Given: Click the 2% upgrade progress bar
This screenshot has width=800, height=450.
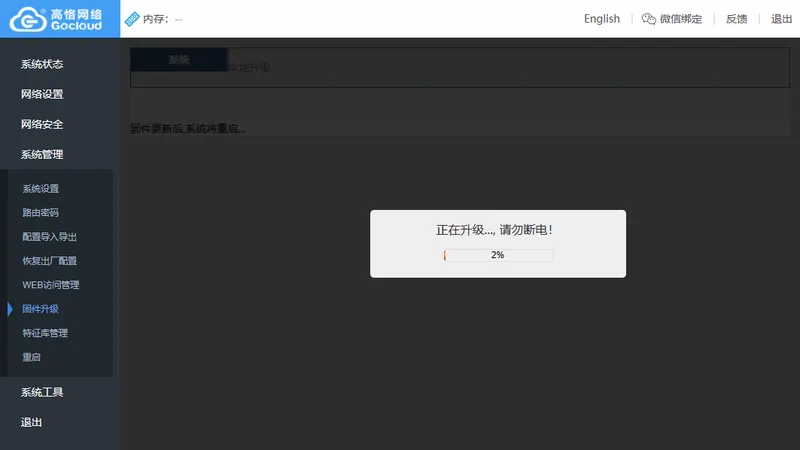Looking at the screenshot, I should [x=498, y=255].
